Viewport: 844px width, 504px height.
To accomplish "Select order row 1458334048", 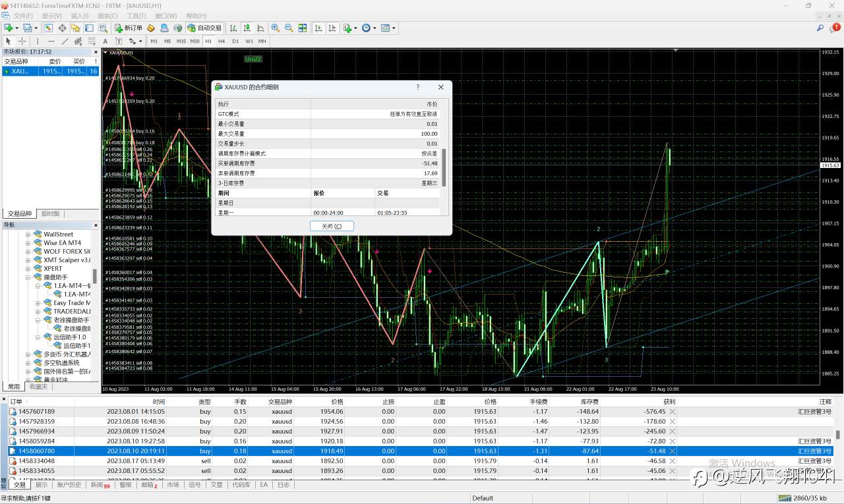I will click(x=422, y=461).
